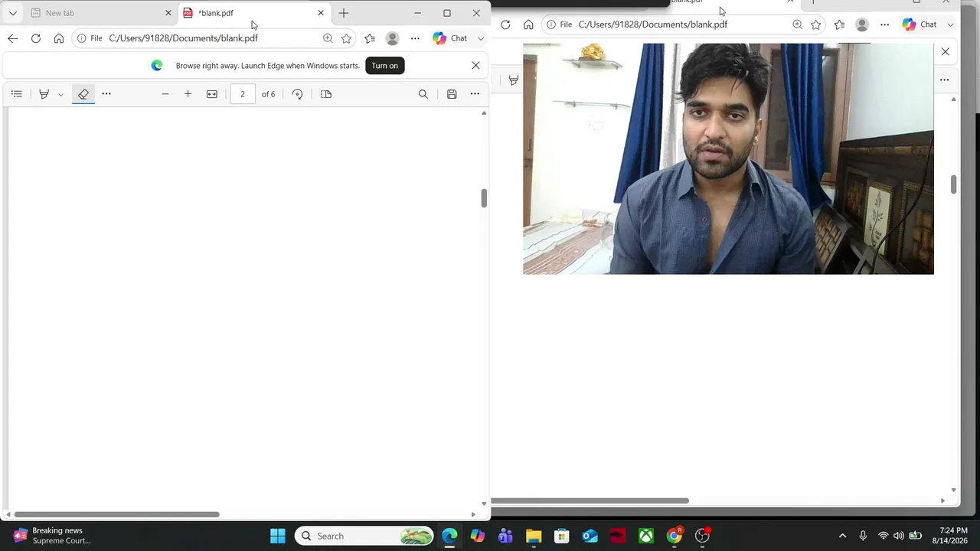Add page to favorites in right window
Screen dimensions: 980x551
(x=816, y=24)
